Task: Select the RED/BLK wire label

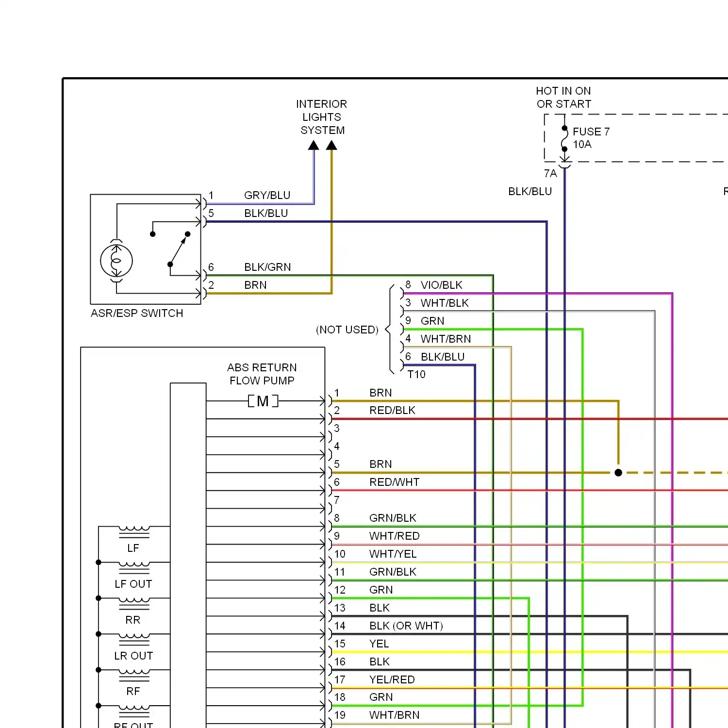Action: tap(392, 410)
